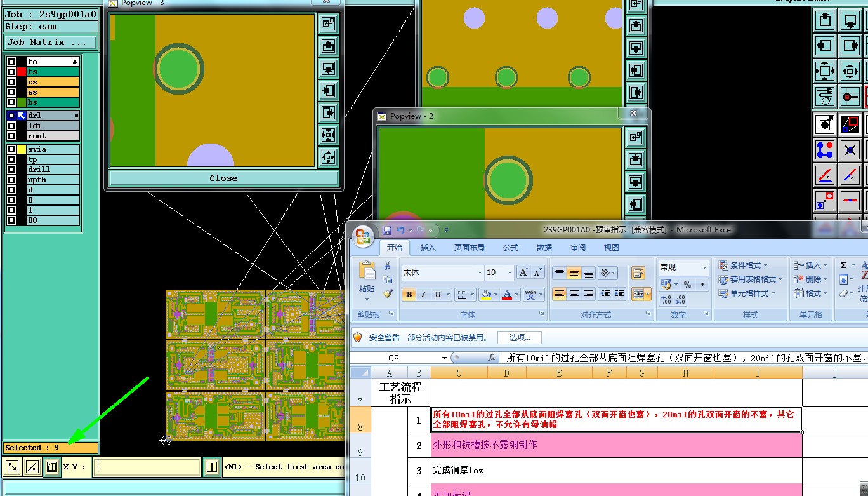Click the Excel Office button
The image size is (868, 496).
tap(363, 236)
